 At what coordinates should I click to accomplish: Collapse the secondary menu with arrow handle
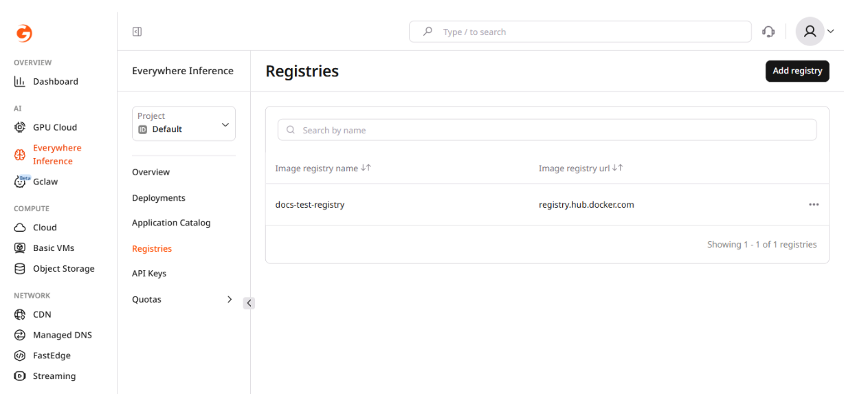pos(249,303)
